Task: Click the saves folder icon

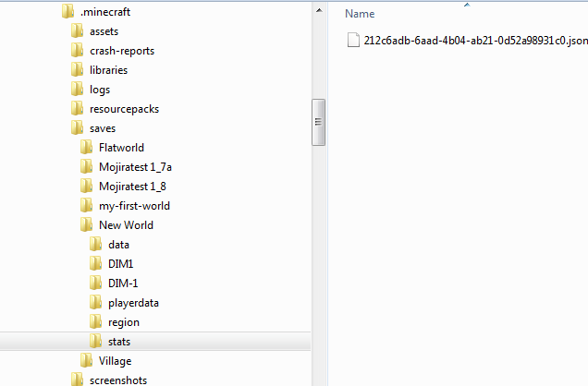Action: (x=78, y=128)
